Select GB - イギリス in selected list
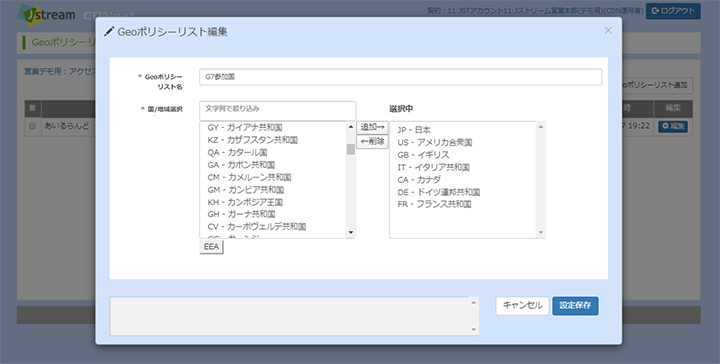This screenshot has width=720, height=364. (423, 155)
